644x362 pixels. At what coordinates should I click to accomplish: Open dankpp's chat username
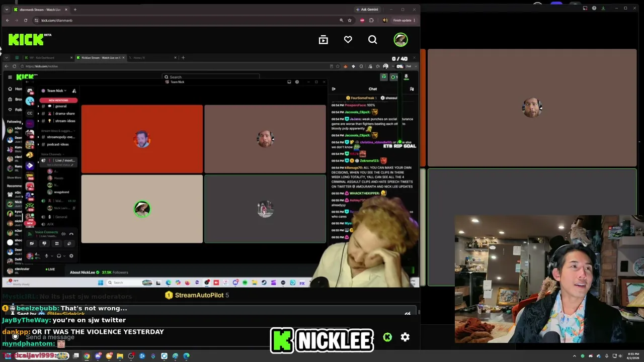click(16, 332)
